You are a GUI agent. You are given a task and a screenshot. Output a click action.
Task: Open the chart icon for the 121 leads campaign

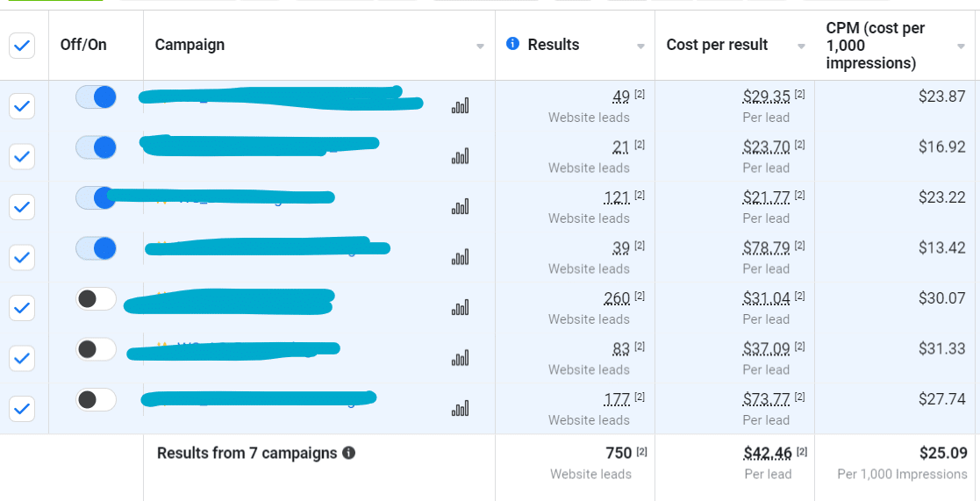click(460, 207)
